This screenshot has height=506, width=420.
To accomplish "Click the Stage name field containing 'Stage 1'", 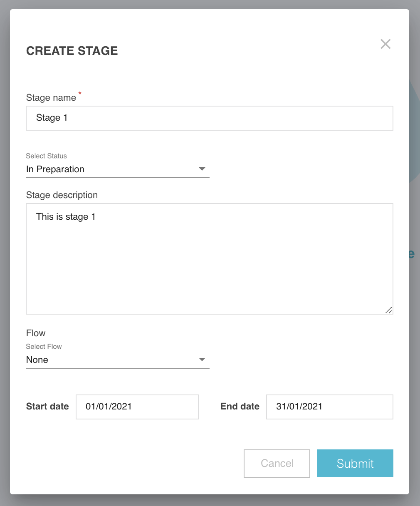I will click(210, 118).
